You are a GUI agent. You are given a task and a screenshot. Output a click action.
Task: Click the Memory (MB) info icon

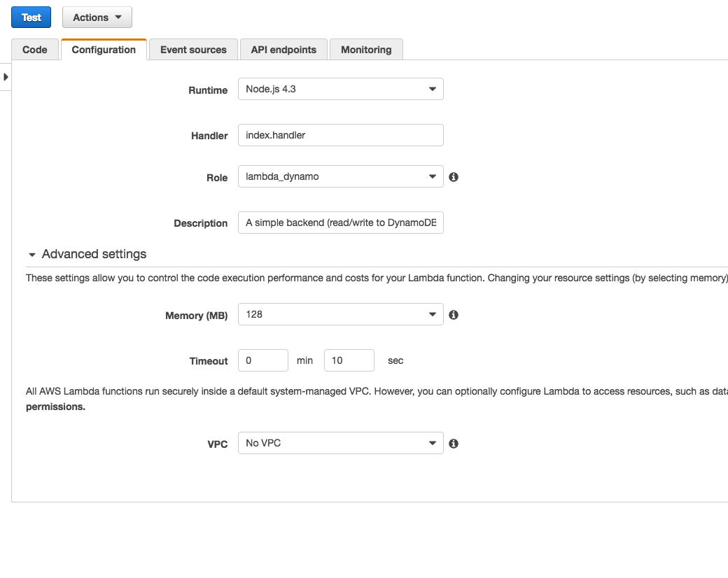click(x=454, y=315)
